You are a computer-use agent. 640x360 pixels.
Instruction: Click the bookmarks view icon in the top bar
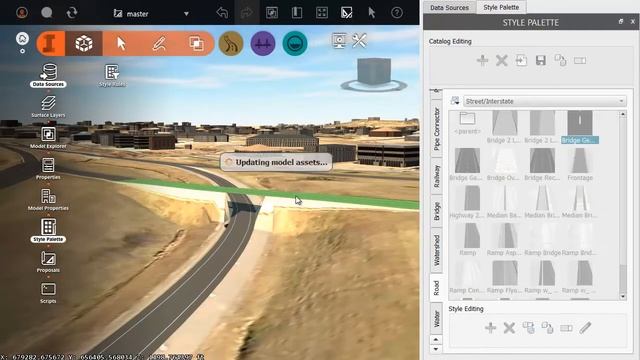(272, 13)
